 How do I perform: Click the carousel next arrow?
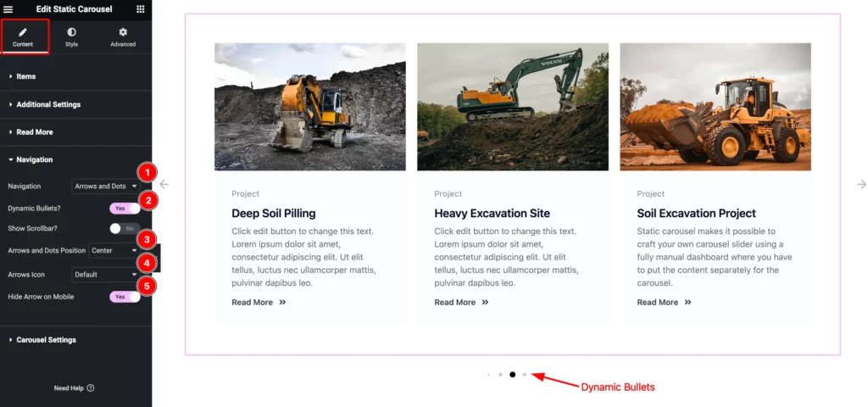(x=861, y=184)
